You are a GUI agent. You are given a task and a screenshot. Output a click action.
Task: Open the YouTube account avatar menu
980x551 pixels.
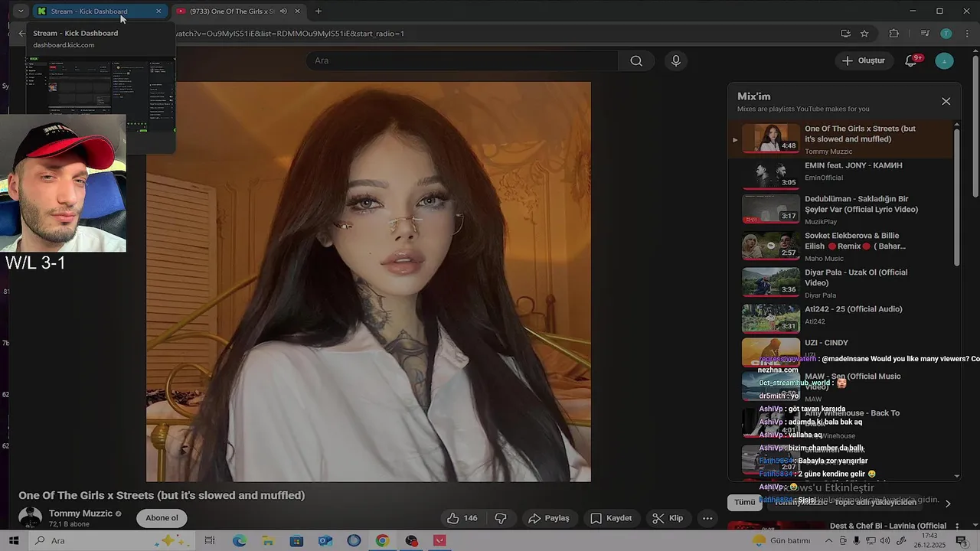tap(945, 60)
